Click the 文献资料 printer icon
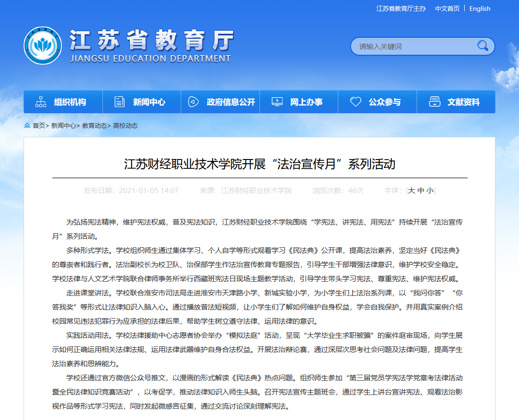Image resolution: width=519 pixels, height=420 pixels. coord(435,102)
